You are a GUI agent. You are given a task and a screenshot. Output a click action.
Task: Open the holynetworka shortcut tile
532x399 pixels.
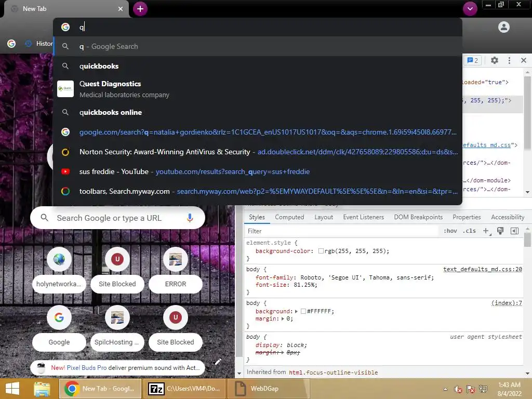[59, 270]
